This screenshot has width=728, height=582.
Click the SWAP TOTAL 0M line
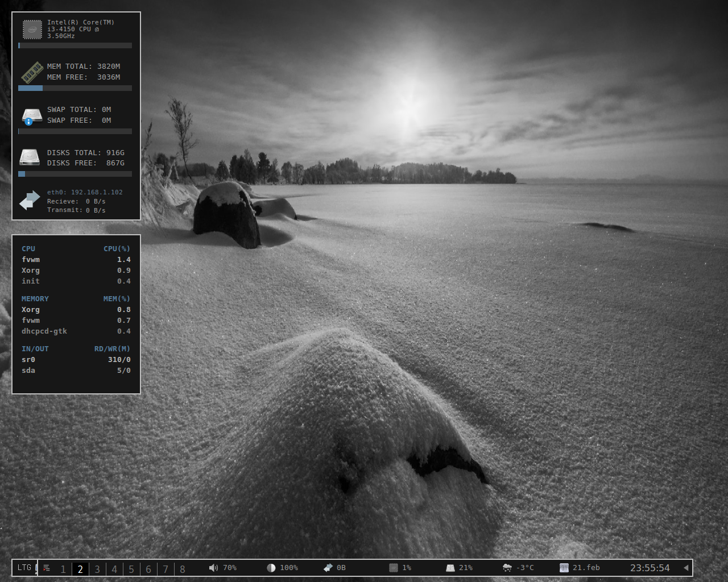pos(79,110)
